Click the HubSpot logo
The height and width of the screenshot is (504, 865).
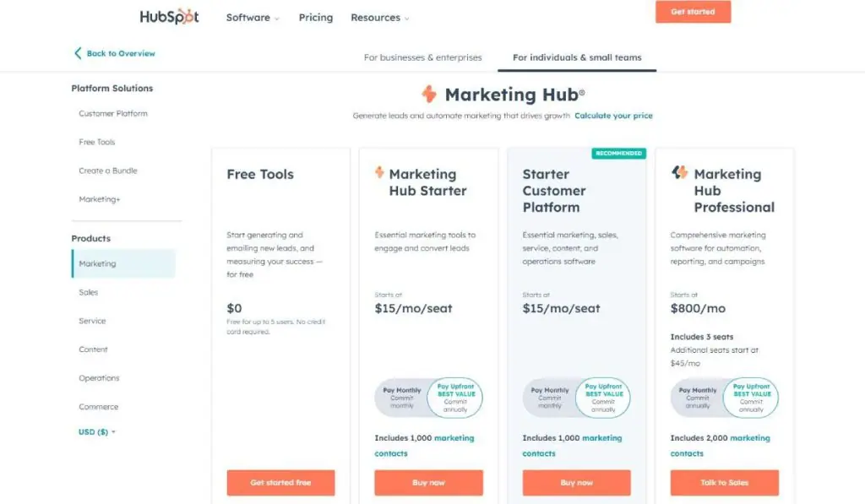[x=169, y=17]
